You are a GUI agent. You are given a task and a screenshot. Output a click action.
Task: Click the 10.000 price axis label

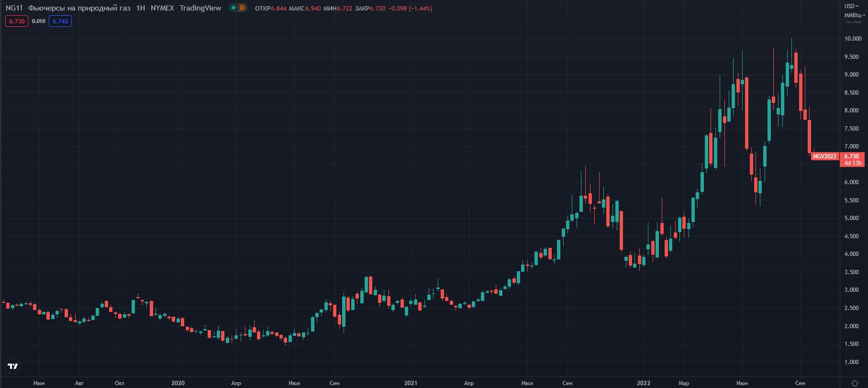[x=853, y=39]
